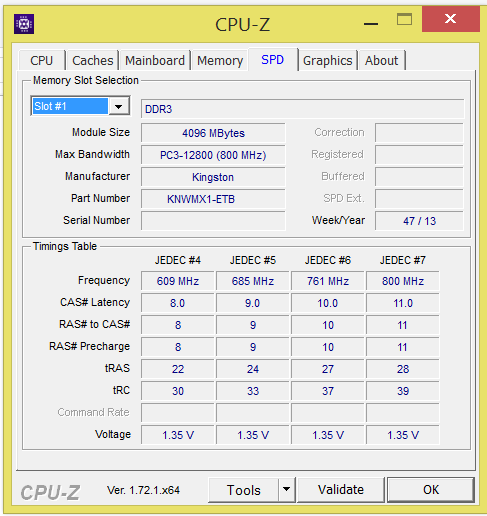Click the tRAS value 28
487x516 pixels.
pos(403,369)
